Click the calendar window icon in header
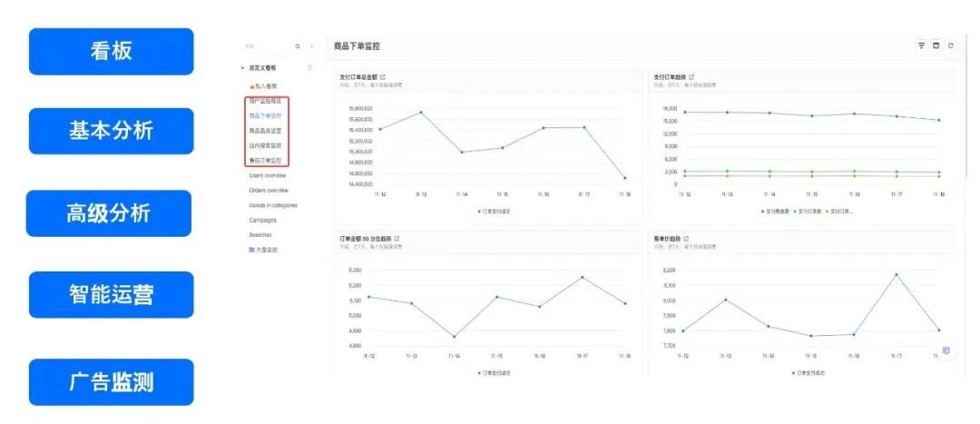Image resolution: width=980 pixels, height=424 pixels. (x=936, y=45)
